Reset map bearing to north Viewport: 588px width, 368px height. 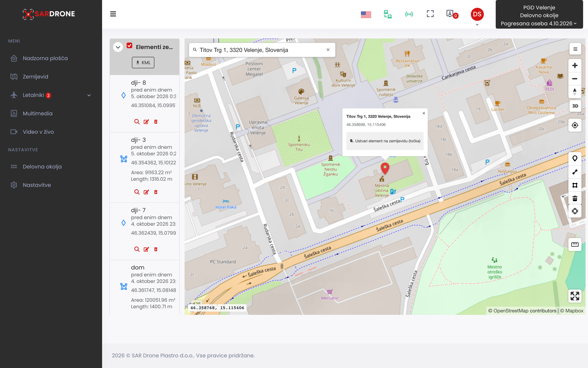(575, 92)
